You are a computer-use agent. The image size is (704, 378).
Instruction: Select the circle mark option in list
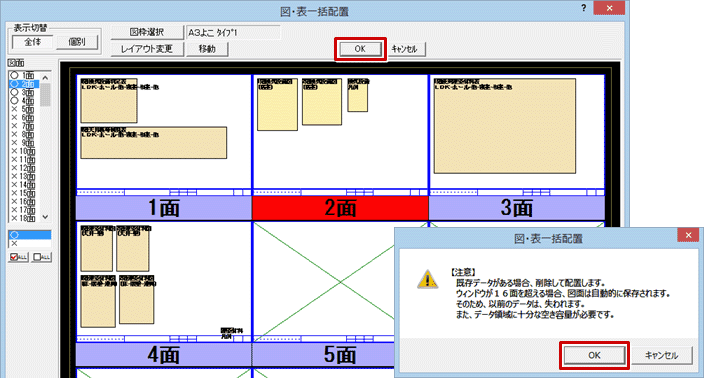pyautogui.click(x=30, y=235)
